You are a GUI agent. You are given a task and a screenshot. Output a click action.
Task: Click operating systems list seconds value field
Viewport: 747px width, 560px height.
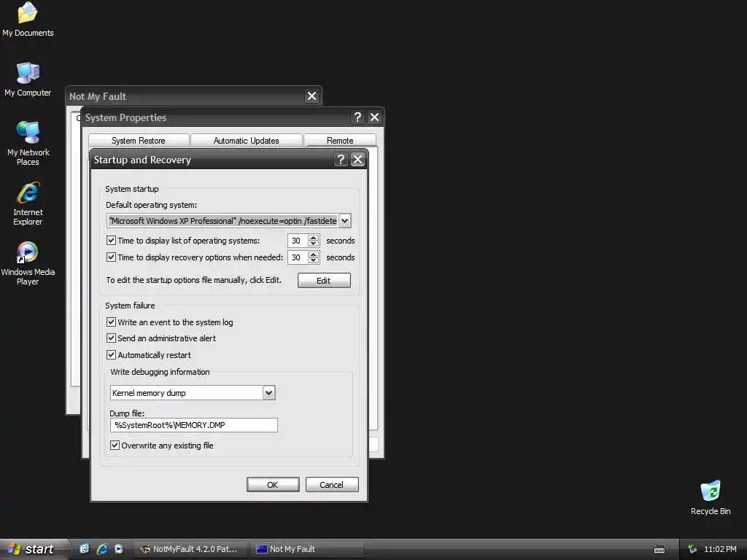tap(298, 241)
